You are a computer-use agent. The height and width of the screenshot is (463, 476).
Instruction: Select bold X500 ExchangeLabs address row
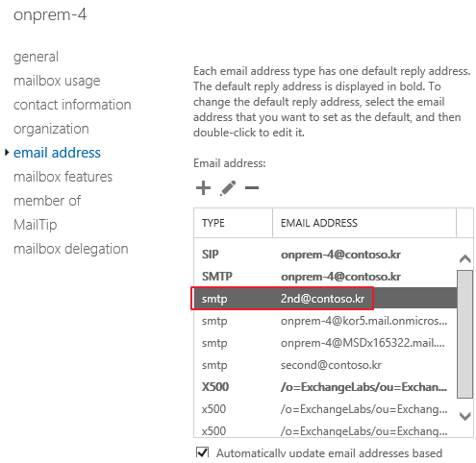(325, 387)
